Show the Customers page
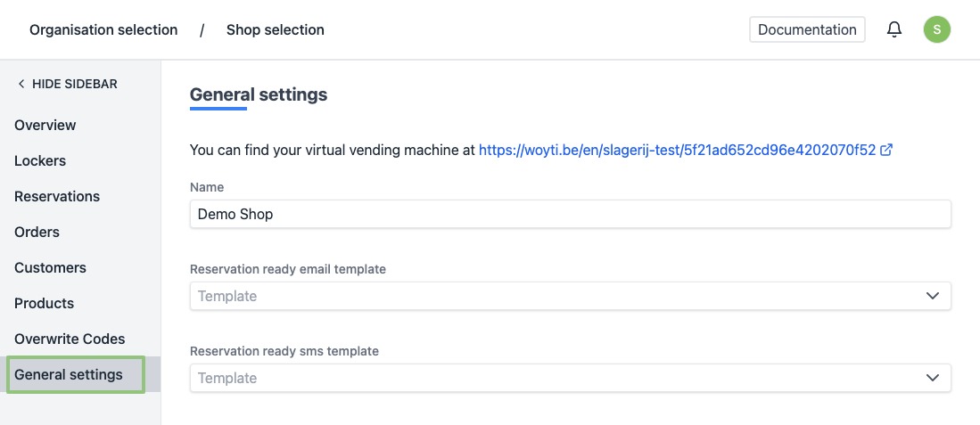The height and width of the screenshot is (425, 980). coord(50,267)
